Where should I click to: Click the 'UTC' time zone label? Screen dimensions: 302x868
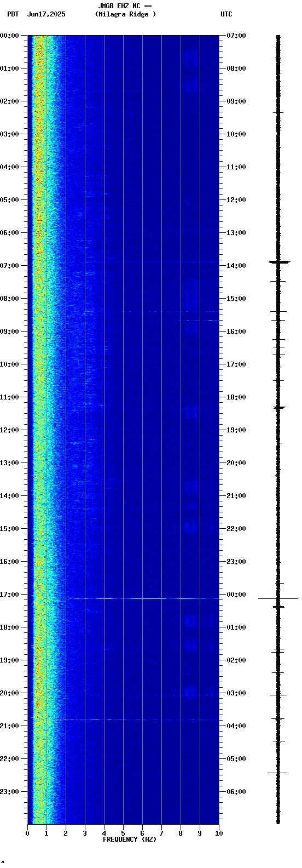point(226,14)
